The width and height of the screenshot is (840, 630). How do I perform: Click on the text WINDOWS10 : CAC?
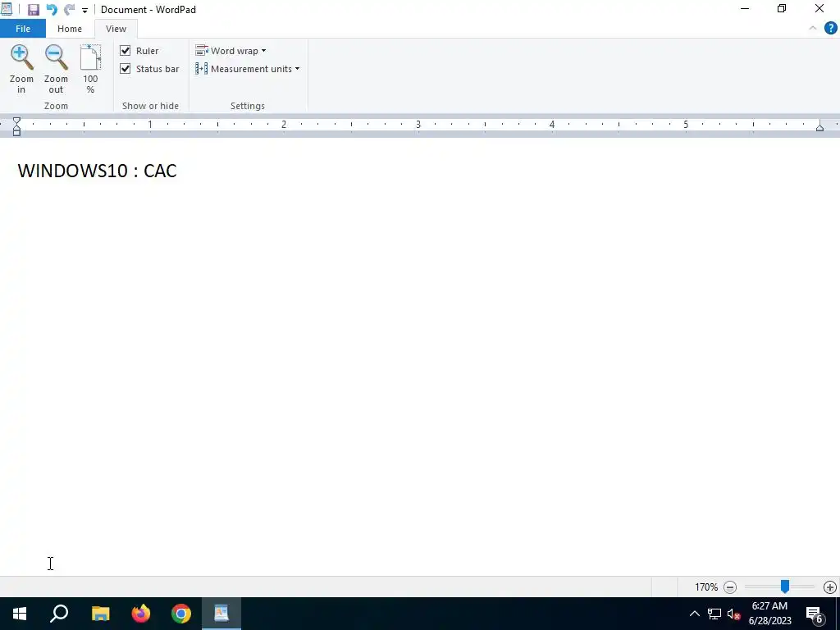point(98,171)
